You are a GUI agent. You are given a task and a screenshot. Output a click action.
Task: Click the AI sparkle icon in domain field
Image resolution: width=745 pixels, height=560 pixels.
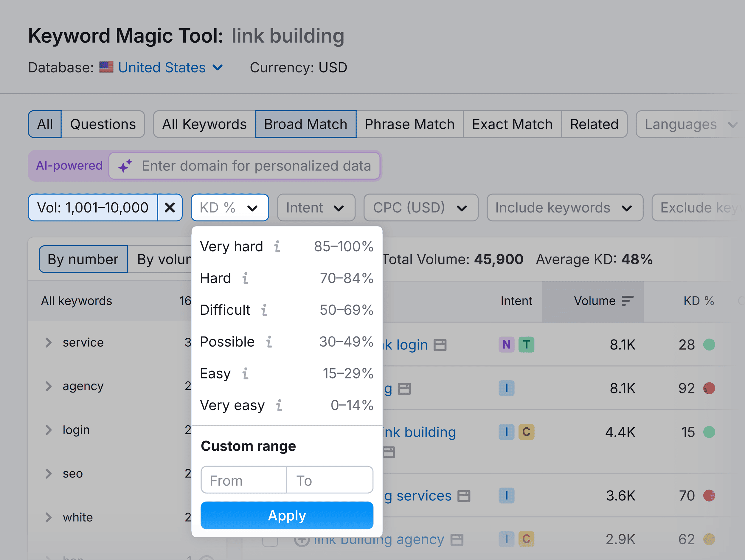125,166
